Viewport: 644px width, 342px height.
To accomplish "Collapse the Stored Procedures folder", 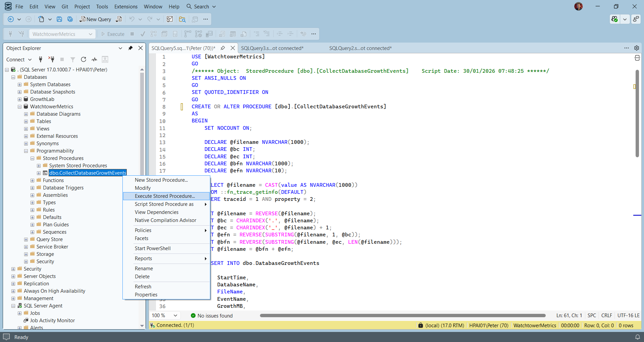I will 33,158.
